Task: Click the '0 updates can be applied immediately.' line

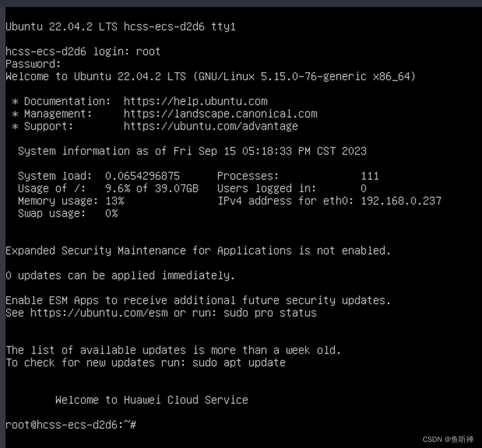Action: (120, 276)
